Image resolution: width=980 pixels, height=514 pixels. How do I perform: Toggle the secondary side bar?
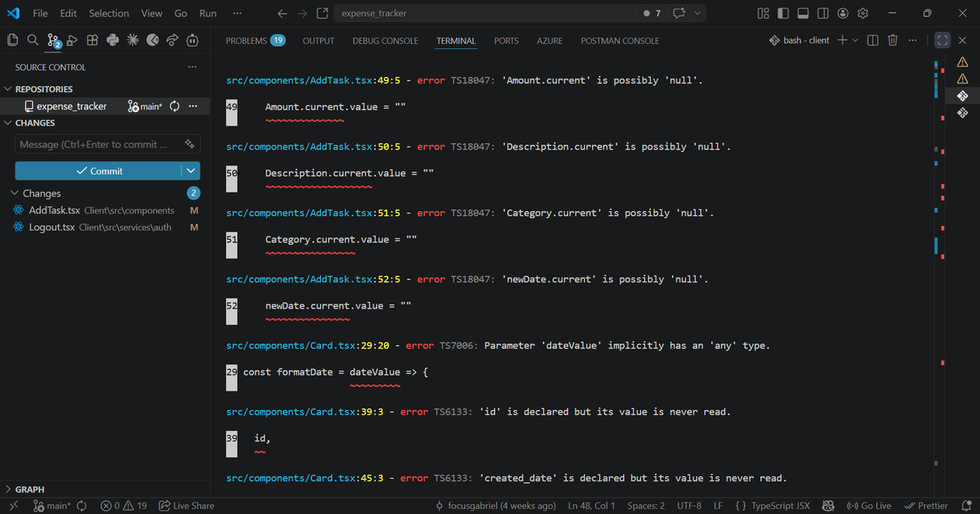click(823, 13)
